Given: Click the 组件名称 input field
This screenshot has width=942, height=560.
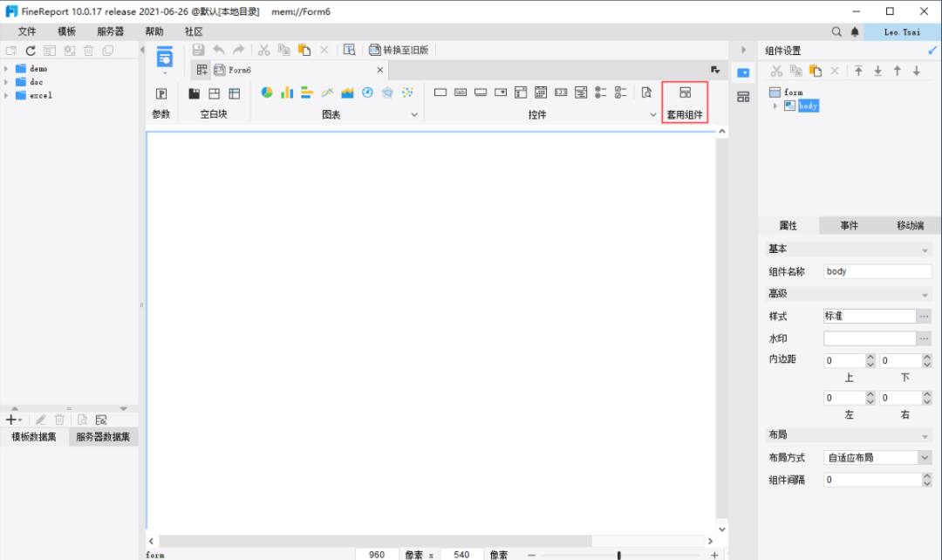Looking at the screenshot, I should (x=877, y=271).
